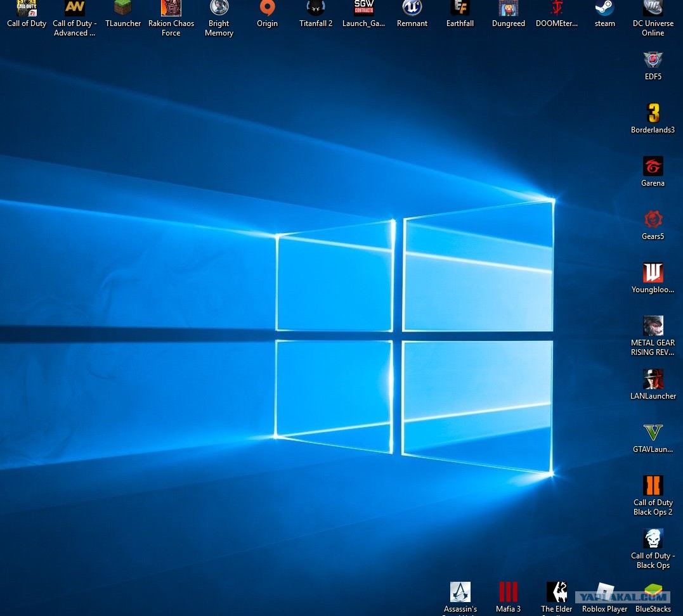This screenshot has width=683, height=616.
Task: Open the Youngbloo... Wolfenstein shortcut
Action: (653, 278)
